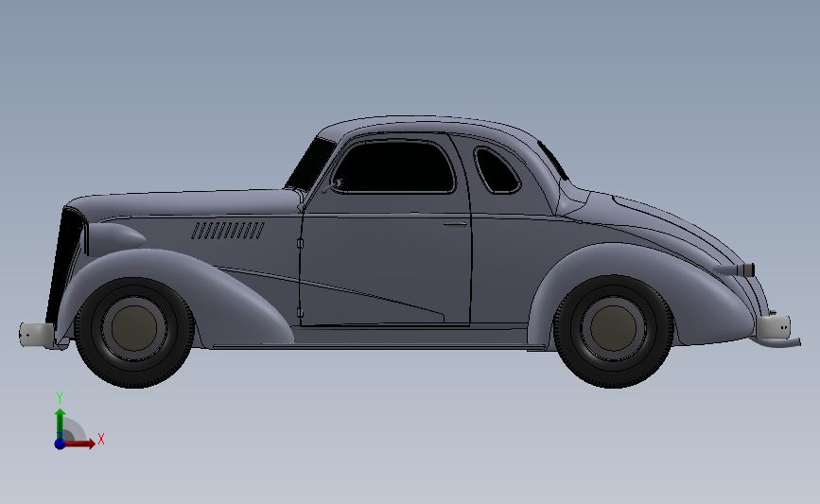Click the blue Z axis ball of the triad

60,443
